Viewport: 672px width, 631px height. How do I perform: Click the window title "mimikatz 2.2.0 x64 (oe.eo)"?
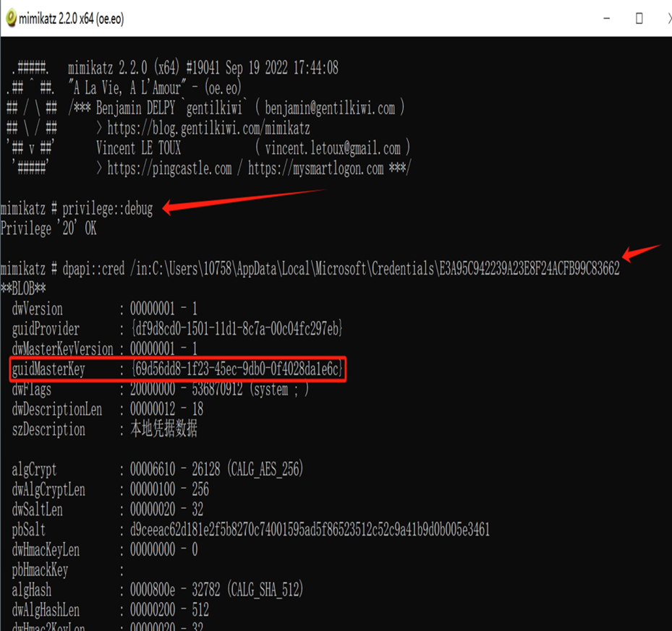[x=72, y=18]
